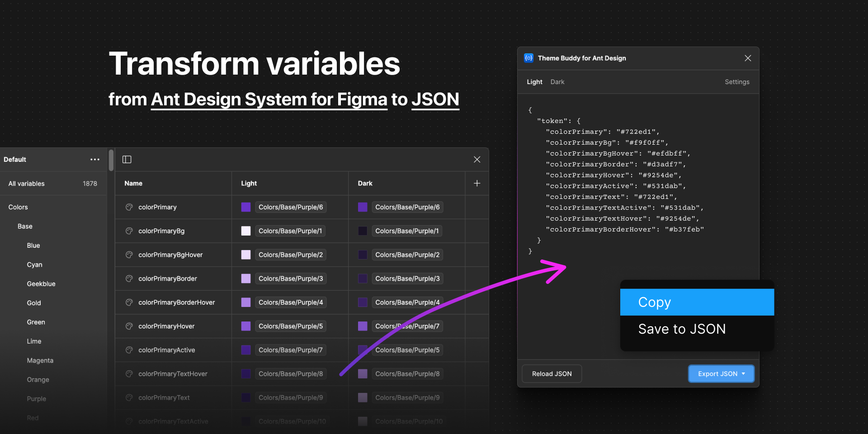
Task: Choose Save to JSON from the popup menu
Action: click(681, 329)
